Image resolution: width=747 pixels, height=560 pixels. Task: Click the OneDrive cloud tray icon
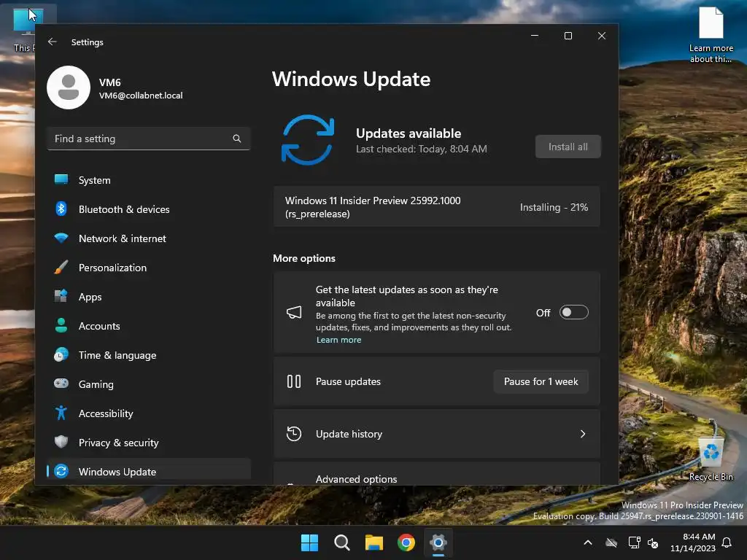[611, 542]
